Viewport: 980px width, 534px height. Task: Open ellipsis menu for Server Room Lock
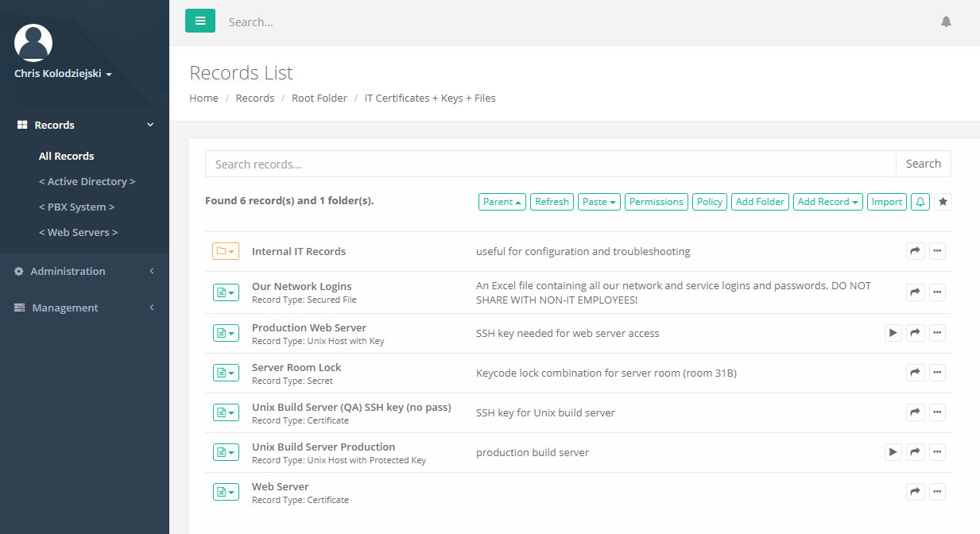point(937,372)
